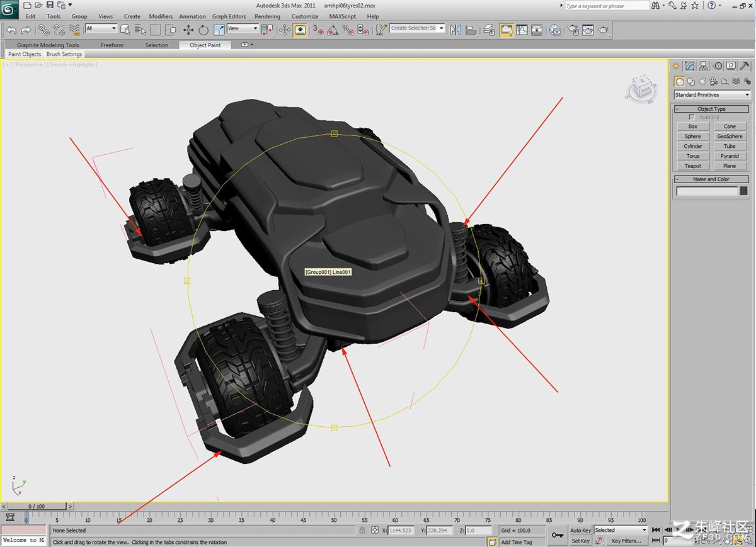756x547 pixels.
Task: Open the Curve Editor icon
Action: (522, 30)
